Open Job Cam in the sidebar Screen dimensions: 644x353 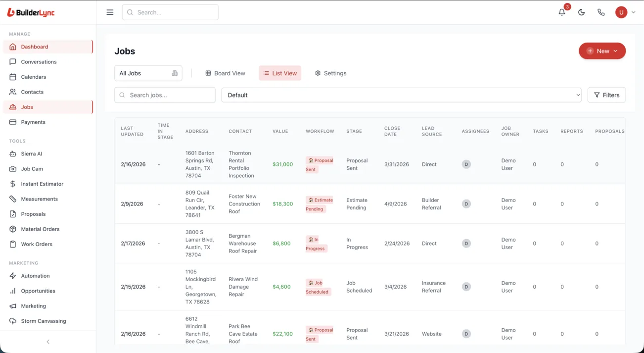(32, 169)
